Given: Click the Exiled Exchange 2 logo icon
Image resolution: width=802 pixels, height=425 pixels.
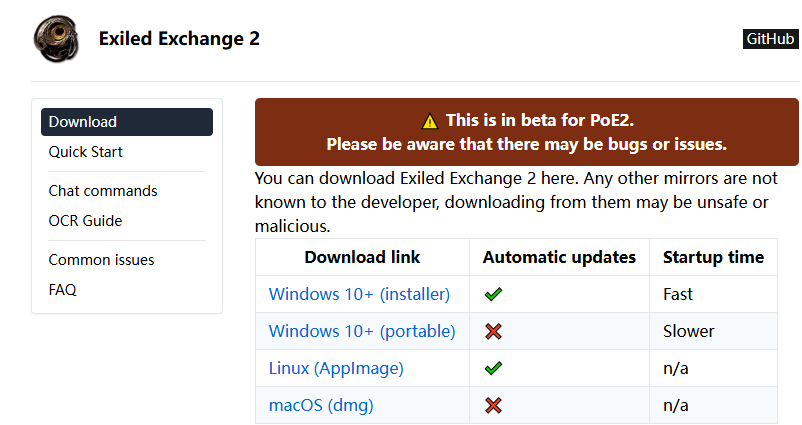Looking at the screenshot, I should coord(54,38).
